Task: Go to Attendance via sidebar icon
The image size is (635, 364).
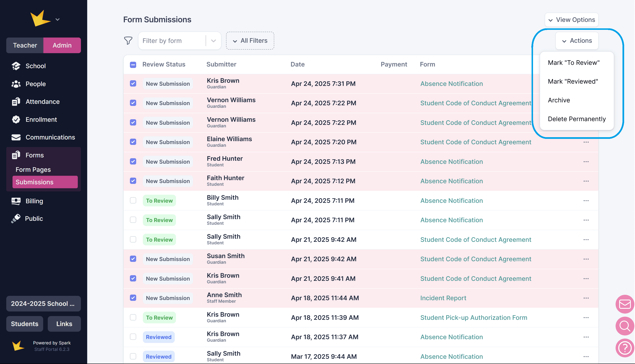Action: pyautogui.click(x=16, y=102)
